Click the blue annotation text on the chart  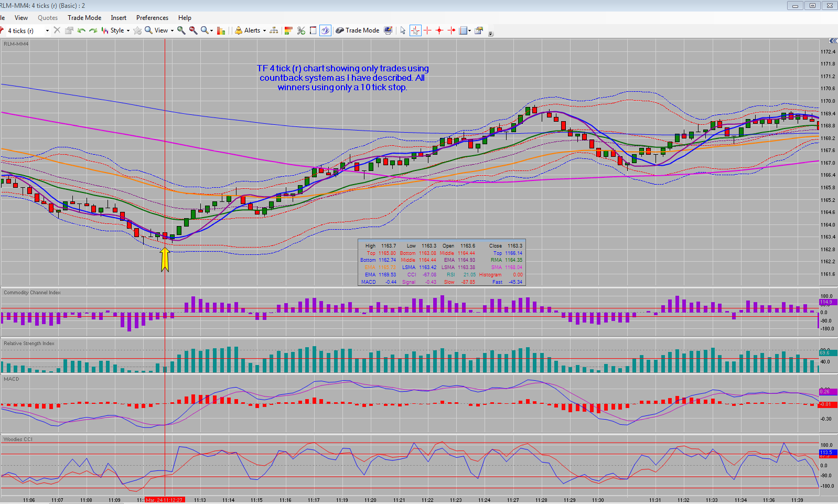pyautogui.click(x=343, y=78)
